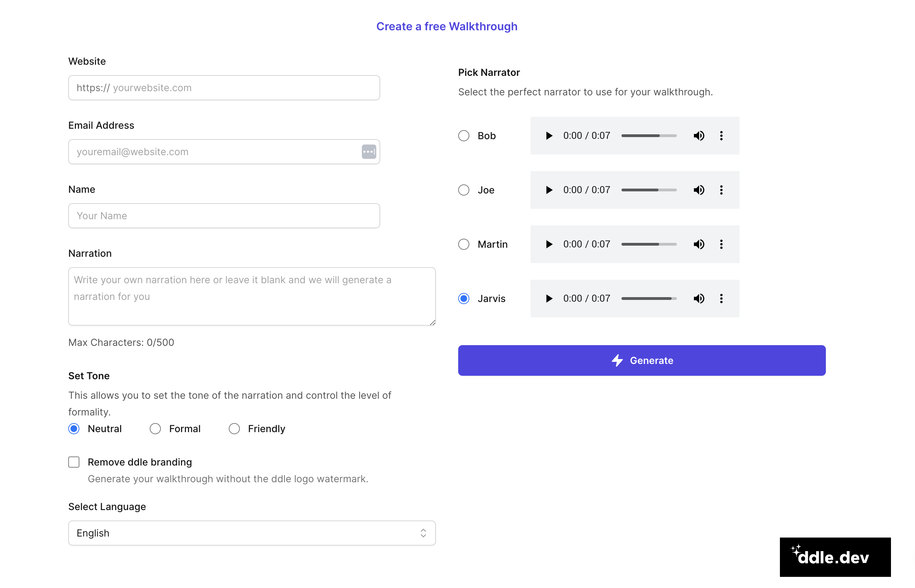Set narration tone to Formal

pos(155,428)
